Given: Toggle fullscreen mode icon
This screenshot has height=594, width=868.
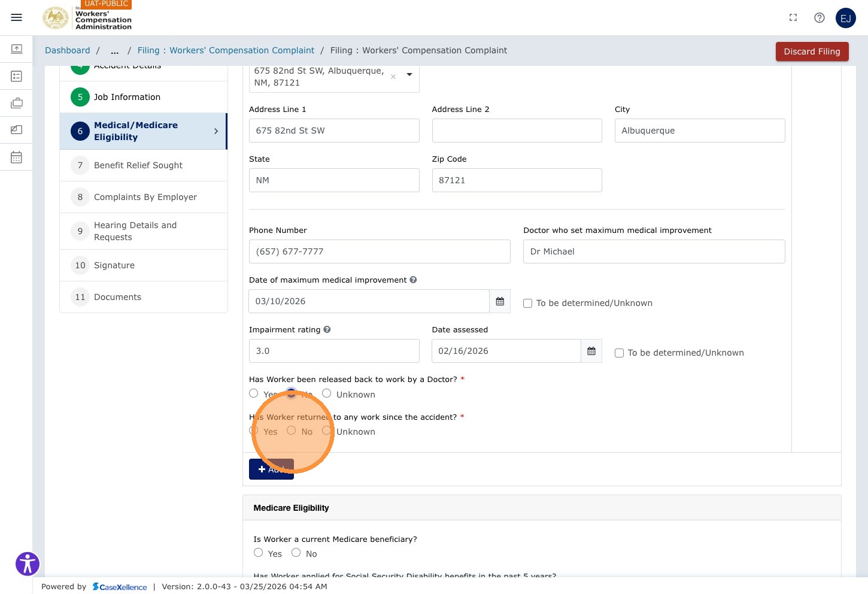Looking at the screenshot, I should pyautogui.click(x=793, y=18).
